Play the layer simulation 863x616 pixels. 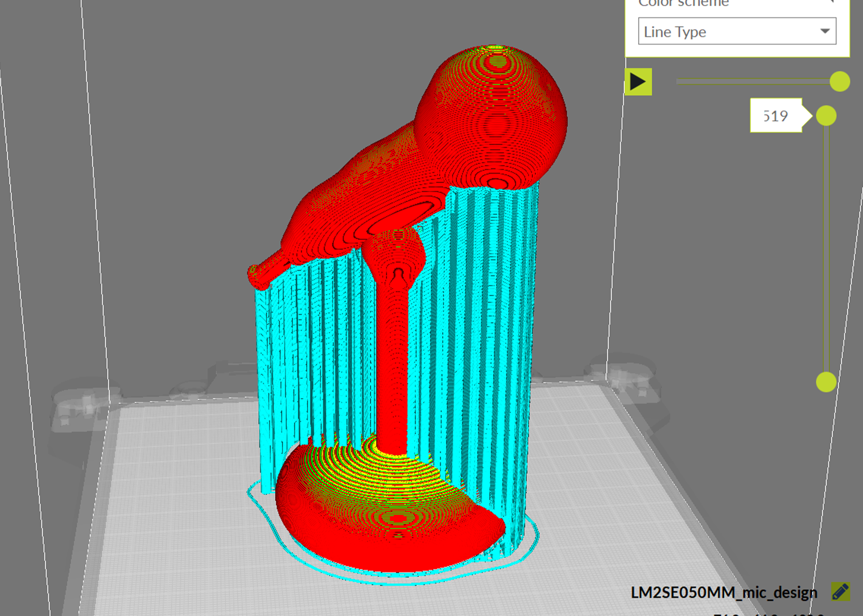coord(638,82)
